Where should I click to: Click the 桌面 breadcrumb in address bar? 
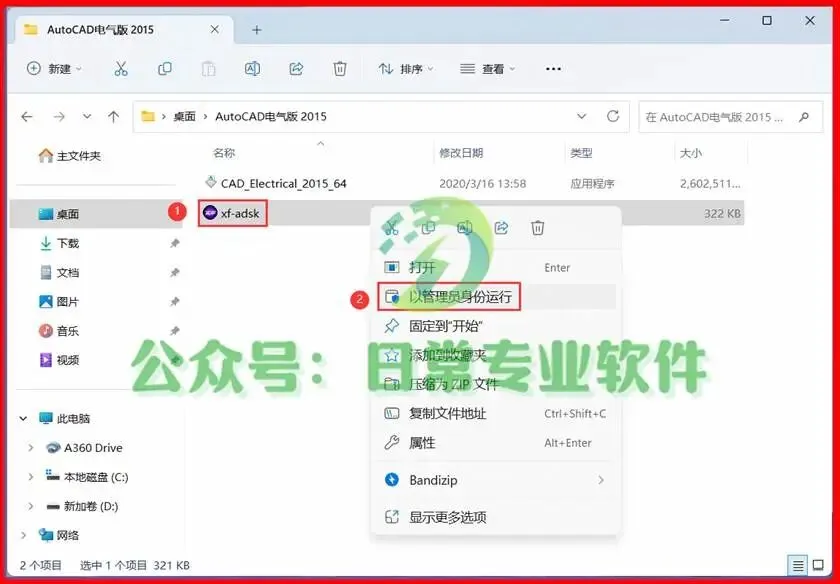pyautogui.click(x=184, y=116)
